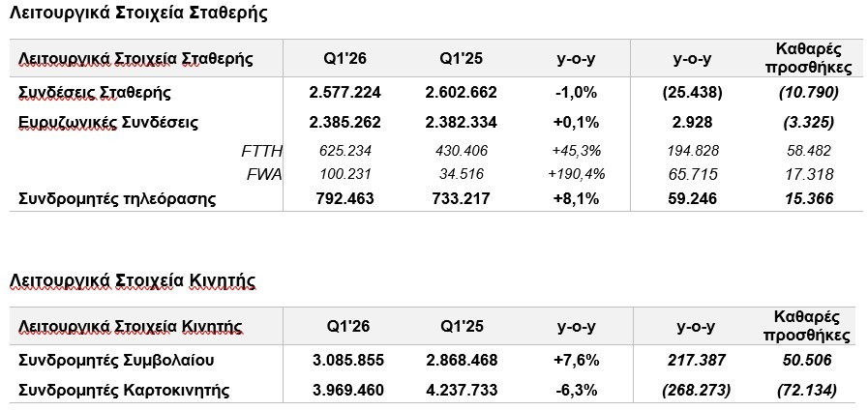Image resolution: width=868 pixels, height=411 pixels.
Task: Select 'Καθαρές προσθήκες' header in fixed-line table
Action: [x=809, y=59]
